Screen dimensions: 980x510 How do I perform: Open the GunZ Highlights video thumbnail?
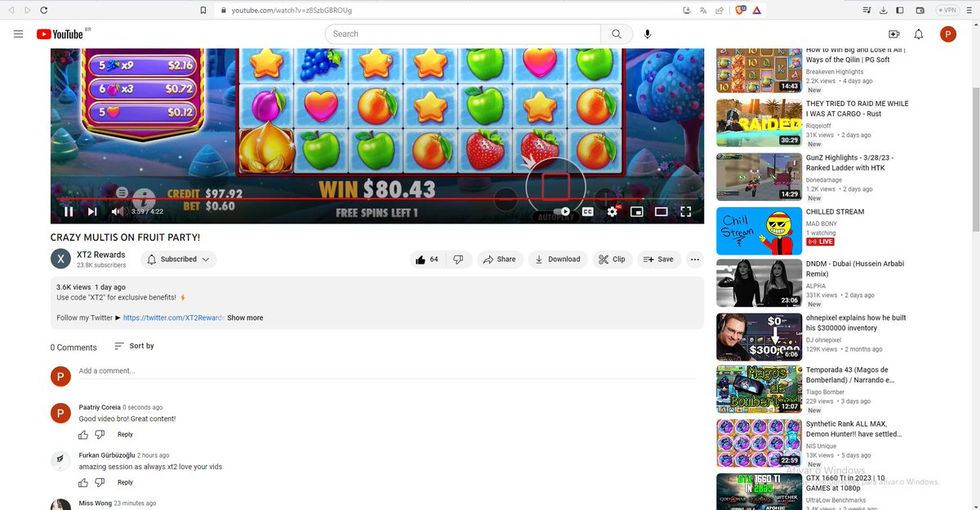(x=759, y=177)
